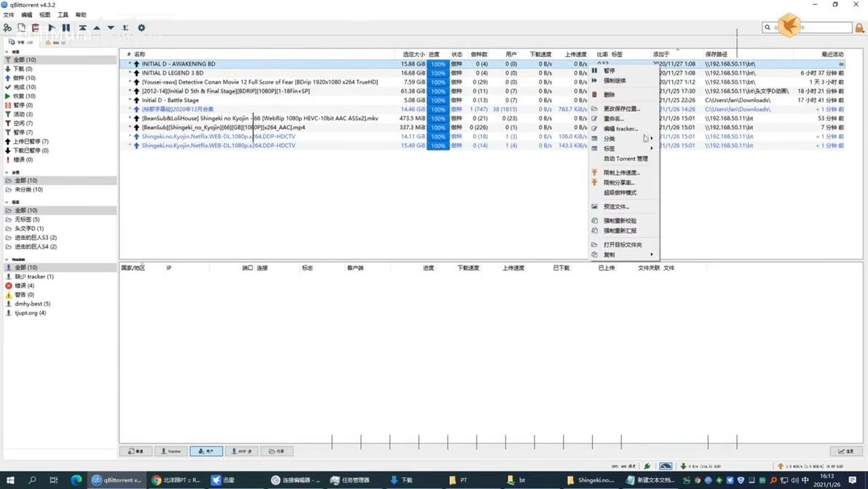Toggle 超级做种模式 in context menu
The width and height of the screenshot is (868, 489).
point(624,192)
